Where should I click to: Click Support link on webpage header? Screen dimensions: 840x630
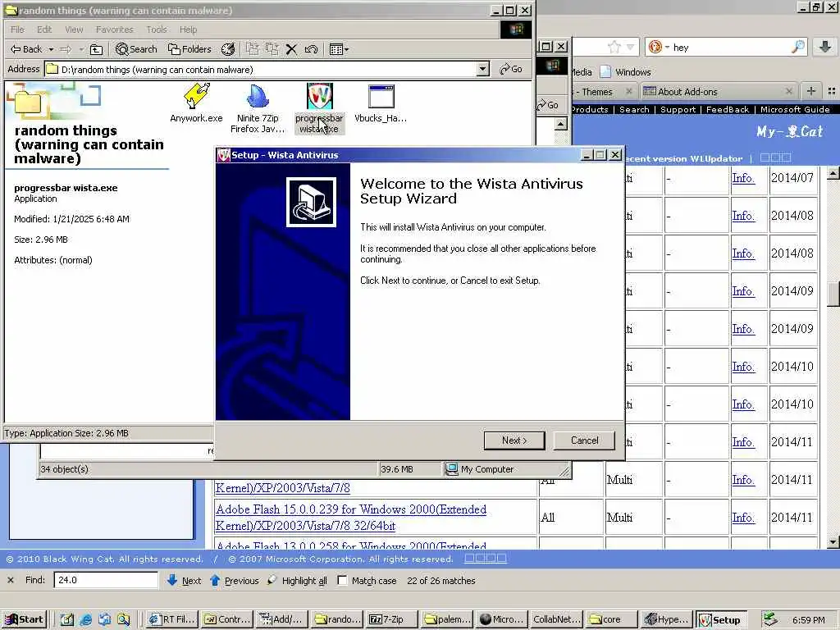click(678, 109)
